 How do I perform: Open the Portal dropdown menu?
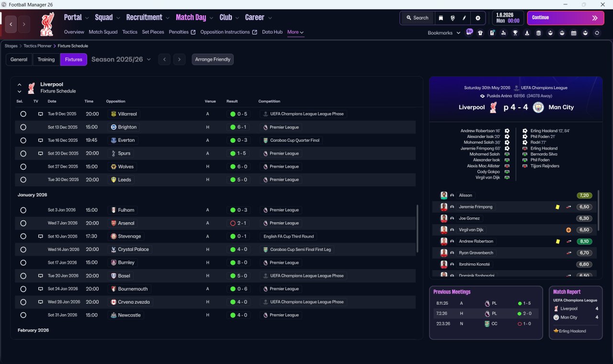click(76, 18)
